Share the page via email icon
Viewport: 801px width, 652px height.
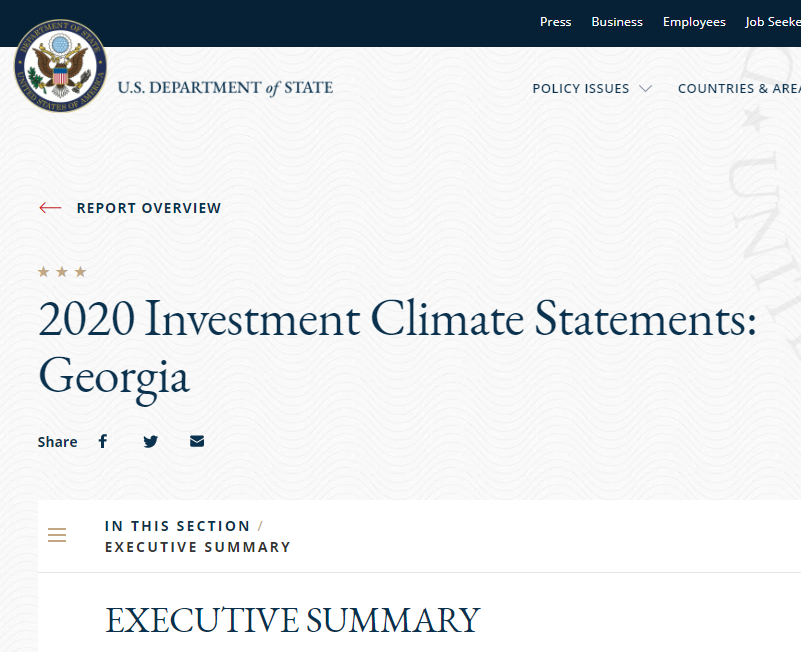click(197, 441)
